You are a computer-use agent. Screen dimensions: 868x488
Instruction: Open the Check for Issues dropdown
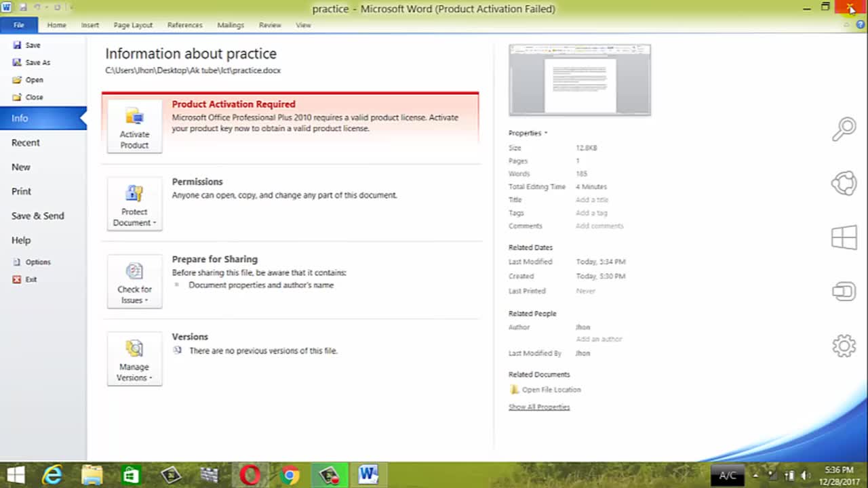pos(134,281)
